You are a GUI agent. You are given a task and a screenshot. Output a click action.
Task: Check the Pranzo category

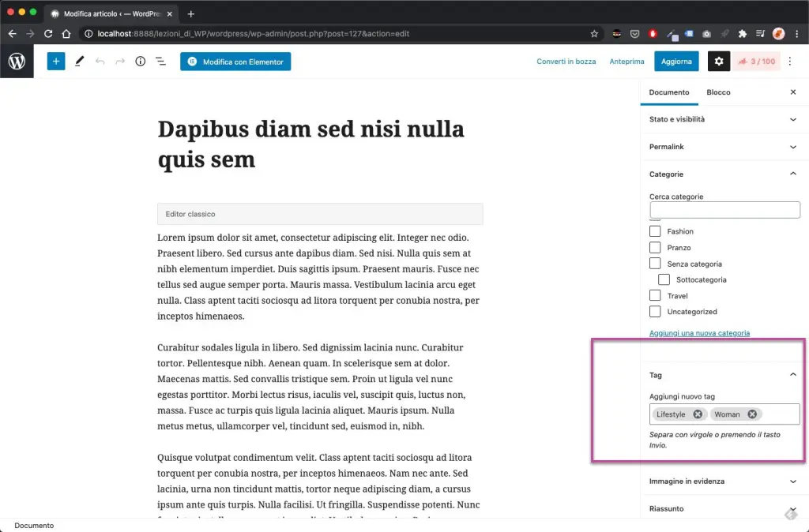pyautogui.click(x=655, y=247)
